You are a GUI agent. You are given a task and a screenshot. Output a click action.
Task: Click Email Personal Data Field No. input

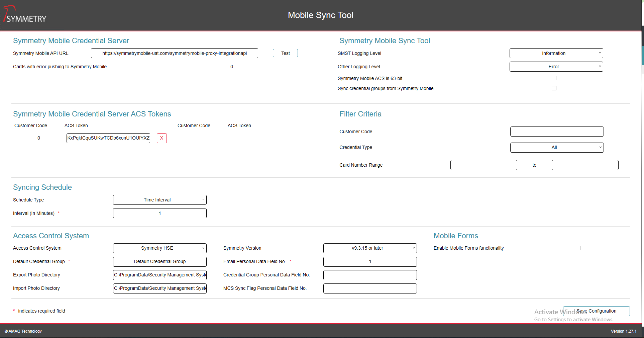(370, 262)
